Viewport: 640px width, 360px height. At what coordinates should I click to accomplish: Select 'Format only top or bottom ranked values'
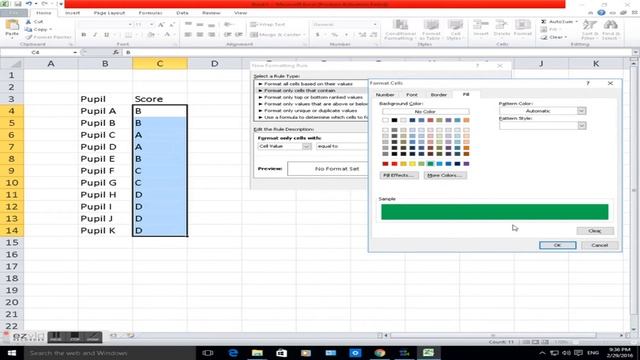pos(312,97)
